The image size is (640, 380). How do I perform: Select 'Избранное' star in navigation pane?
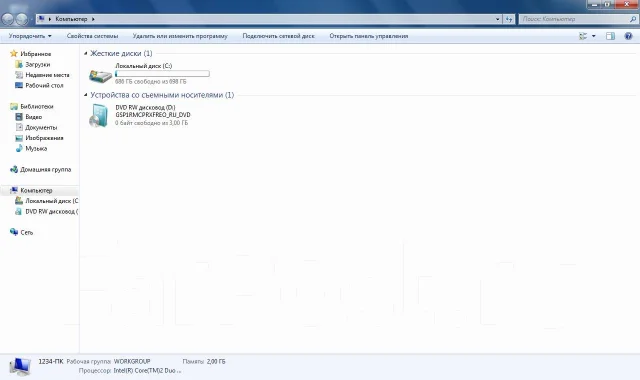click(14, 53)
